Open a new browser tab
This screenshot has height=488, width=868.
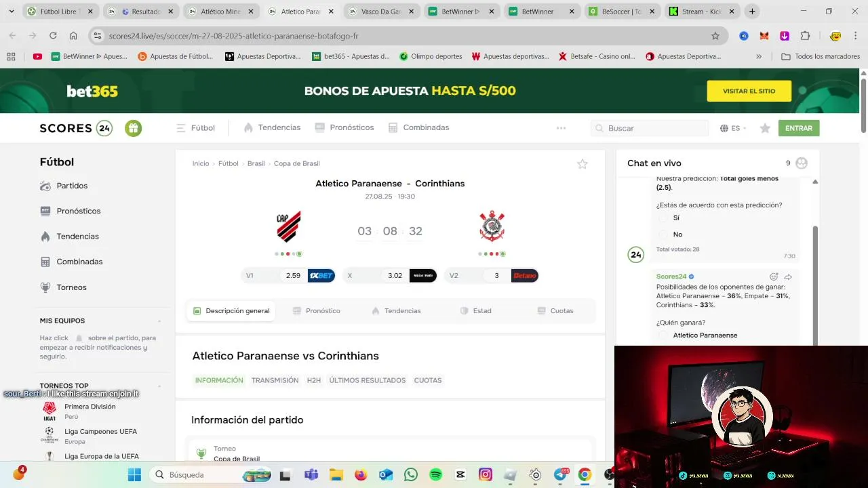tap(752, 12)
